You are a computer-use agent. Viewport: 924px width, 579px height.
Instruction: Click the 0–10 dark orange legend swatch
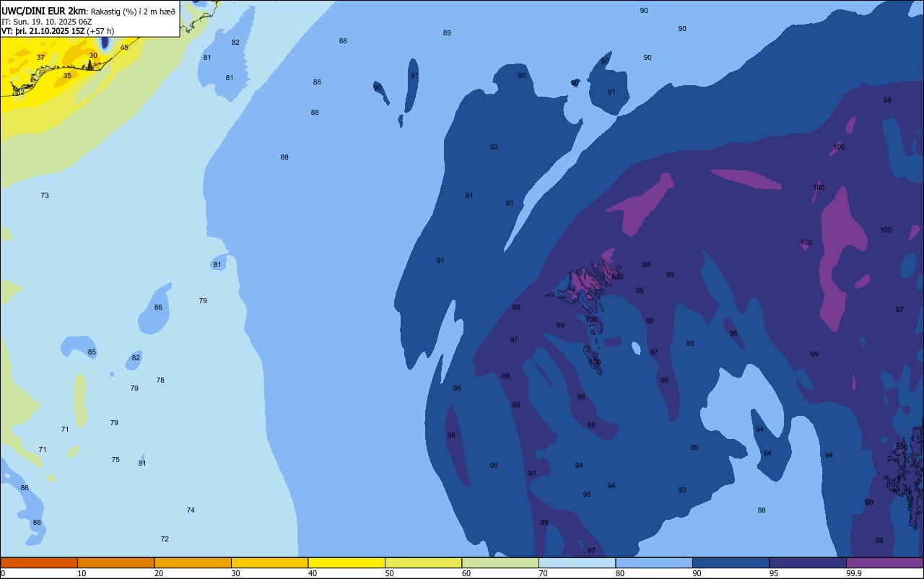coord(39,562)
